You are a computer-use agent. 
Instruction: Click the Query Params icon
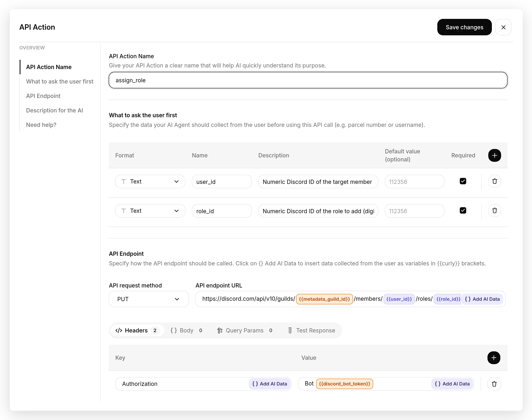point(220,330)
